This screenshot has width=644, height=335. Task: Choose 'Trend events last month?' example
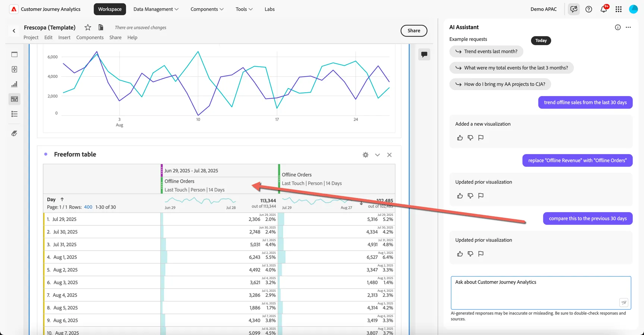pos(486,51)
